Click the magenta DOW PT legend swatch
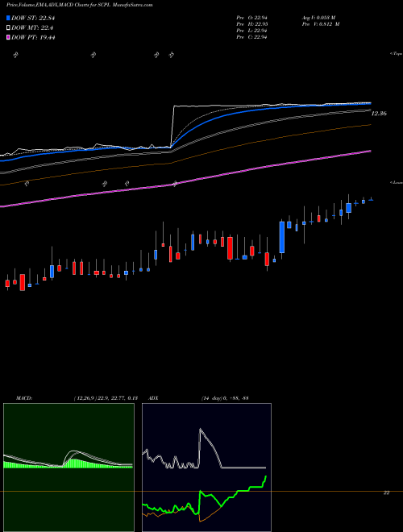This screenshot has width=403, height=532. 9,37
